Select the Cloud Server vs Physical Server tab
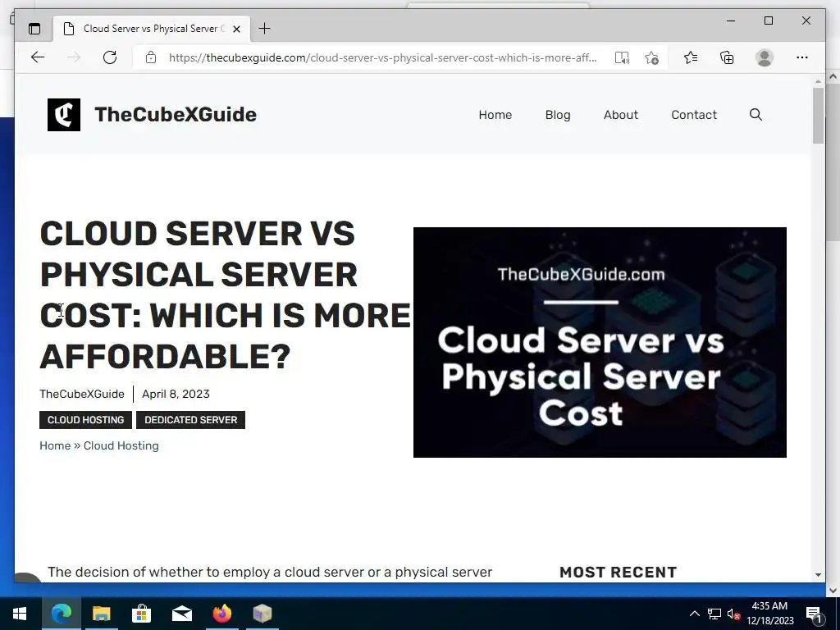The height and width of the screenshot is (630, 840). [152, 29]
